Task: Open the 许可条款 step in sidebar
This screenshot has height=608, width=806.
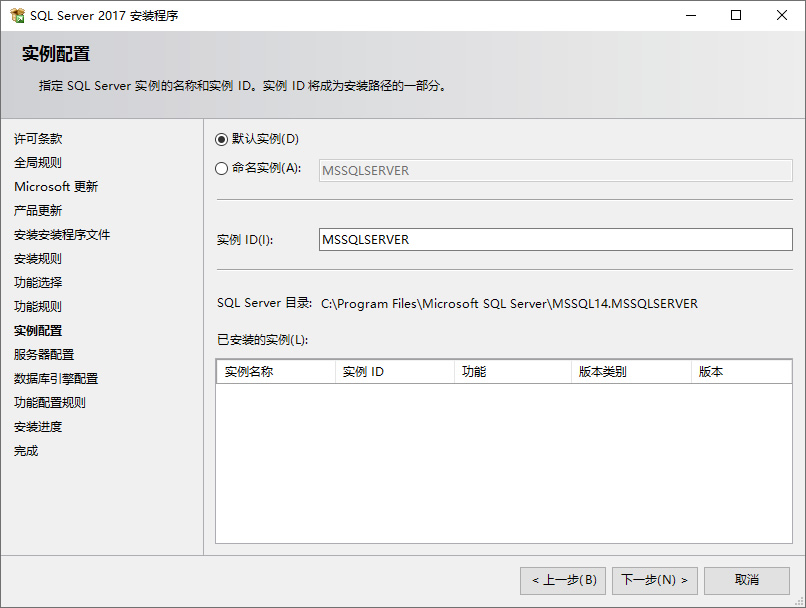Action: [38, 139]
